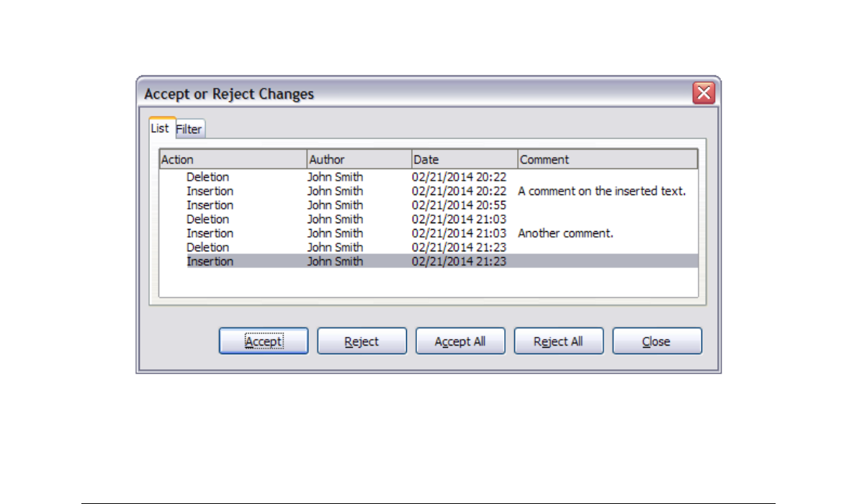Sort by the Author column header

pos(359,160)
